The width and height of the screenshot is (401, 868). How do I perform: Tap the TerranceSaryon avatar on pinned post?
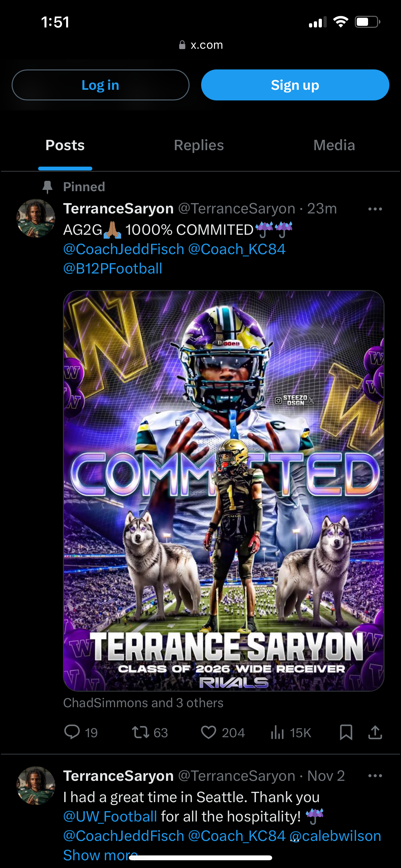[x=36, y=218]
